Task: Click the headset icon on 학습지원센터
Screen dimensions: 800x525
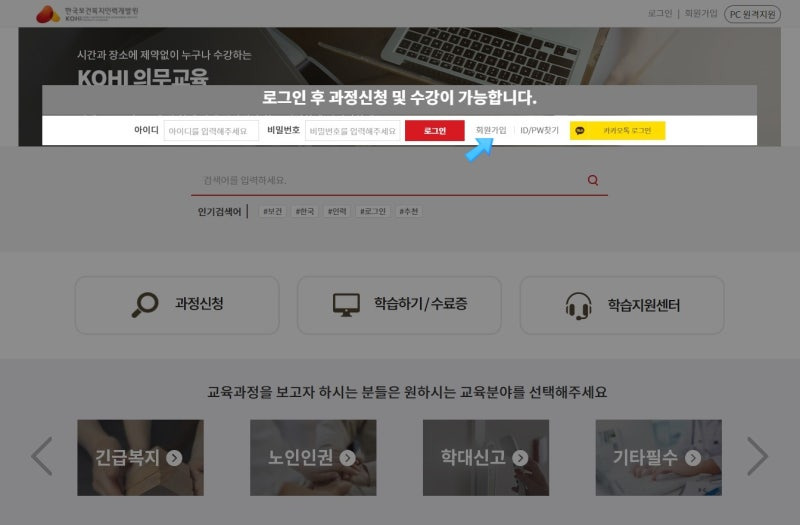Action: pos(579,306)
